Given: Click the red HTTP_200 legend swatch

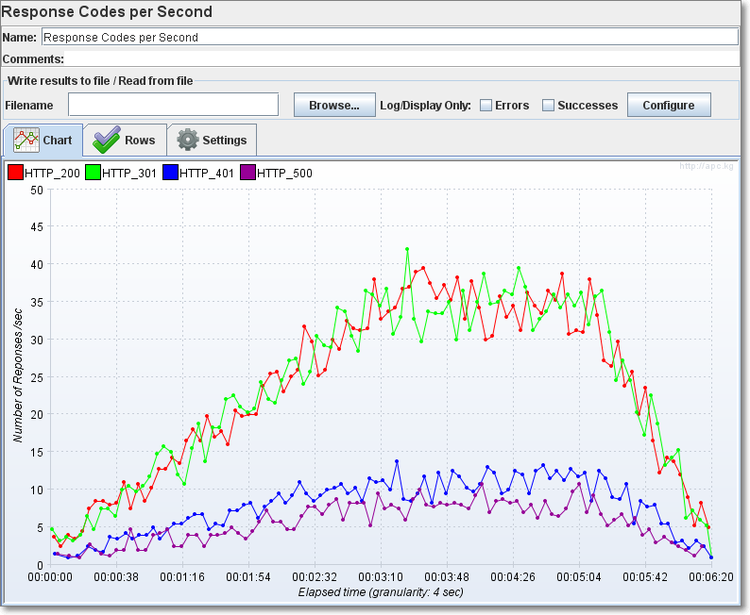Looking at the screenshot, I should 15,173.
